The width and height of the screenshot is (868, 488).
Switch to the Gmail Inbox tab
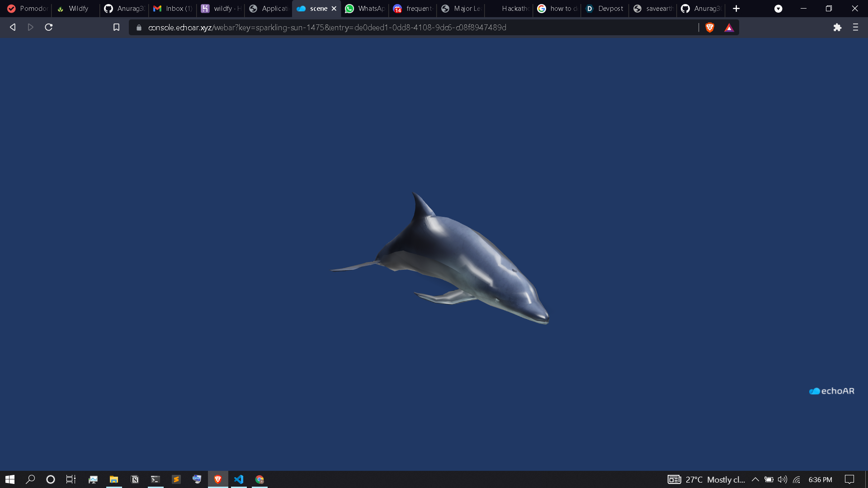pyautogui.click(x=173, y=9)
